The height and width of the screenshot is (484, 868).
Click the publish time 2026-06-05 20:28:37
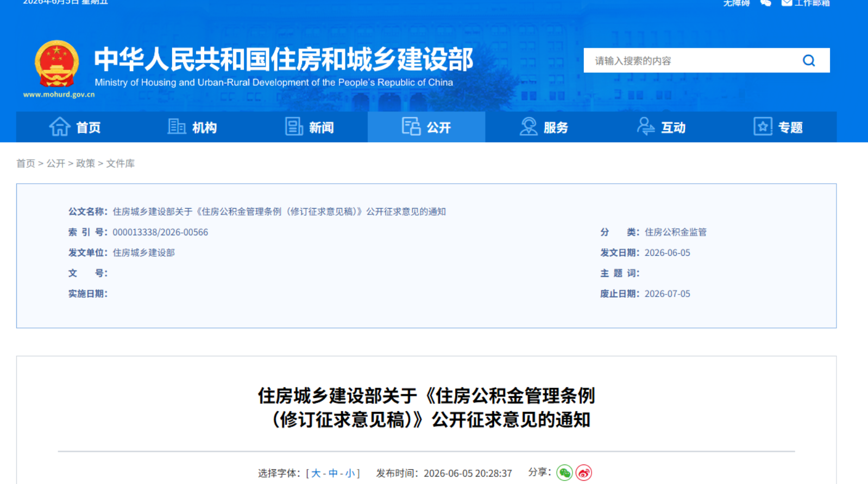468,473
